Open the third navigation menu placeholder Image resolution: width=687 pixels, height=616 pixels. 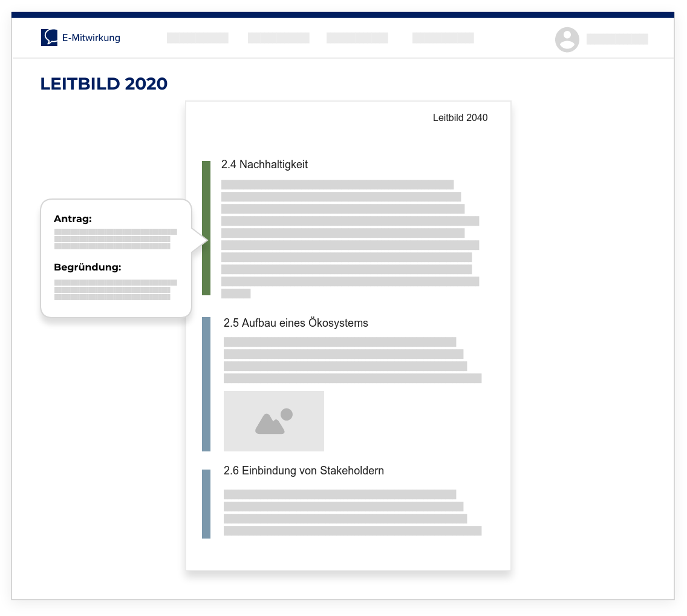[357, 38]
